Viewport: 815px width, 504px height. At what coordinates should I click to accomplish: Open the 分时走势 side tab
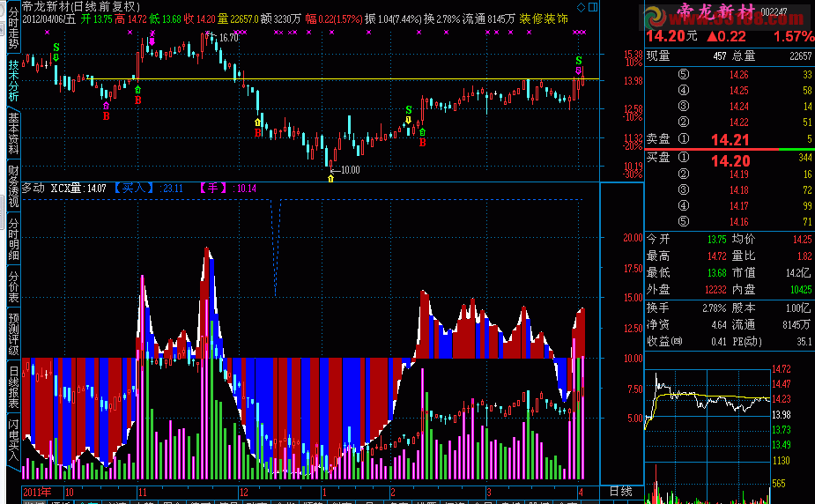pos(13,27)
